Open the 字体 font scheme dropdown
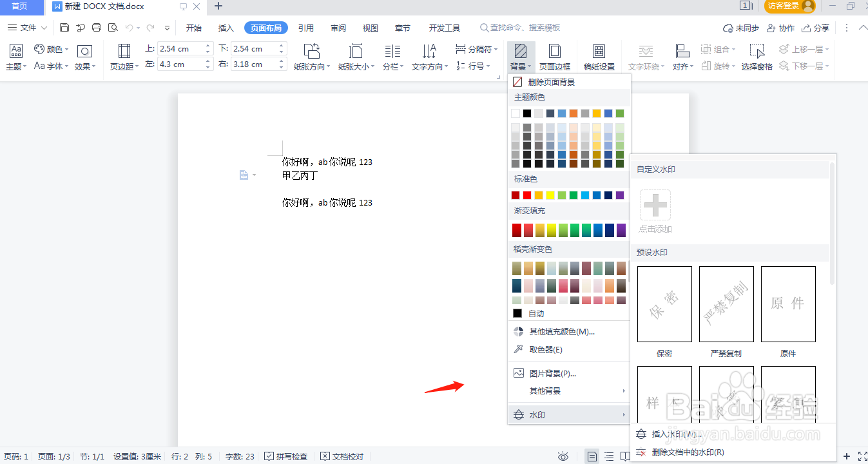Viewport: 868px width, 464px height. (52, 66)
